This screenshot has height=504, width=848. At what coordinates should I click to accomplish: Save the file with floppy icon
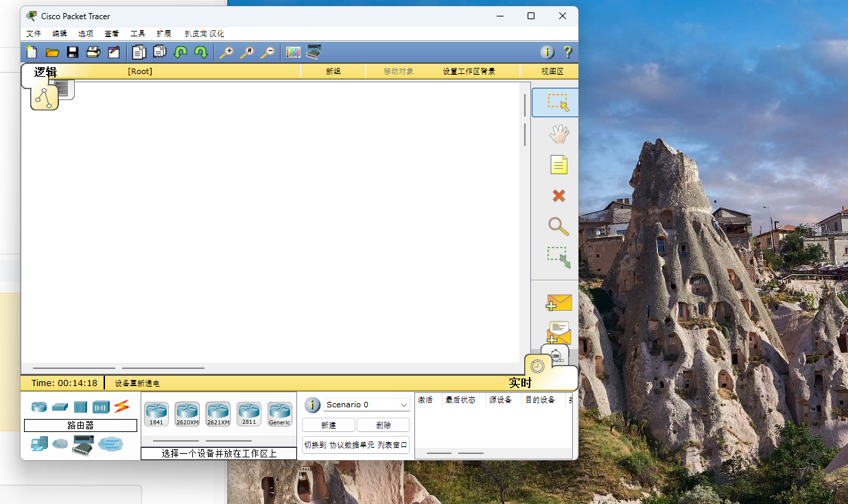(72, 52)
